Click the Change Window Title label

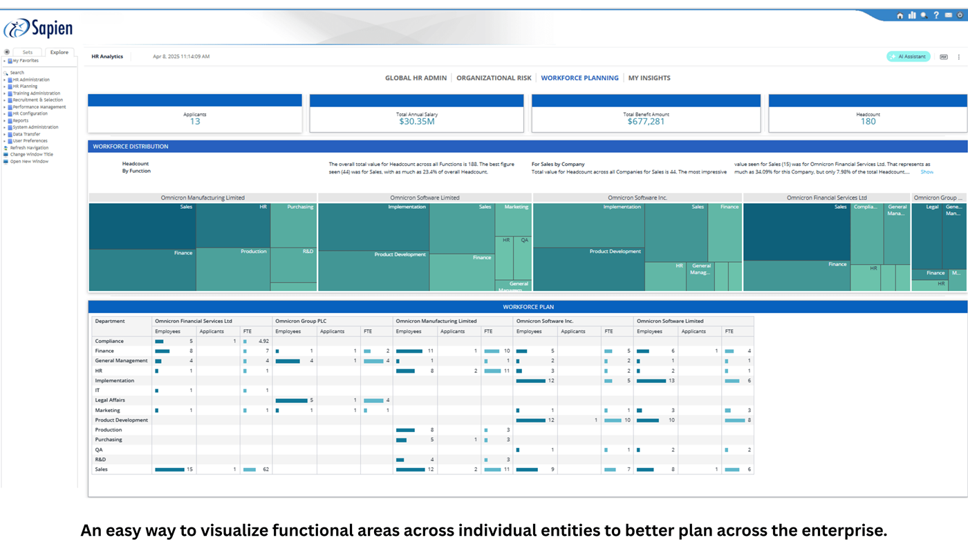click(x=31, y=155)
